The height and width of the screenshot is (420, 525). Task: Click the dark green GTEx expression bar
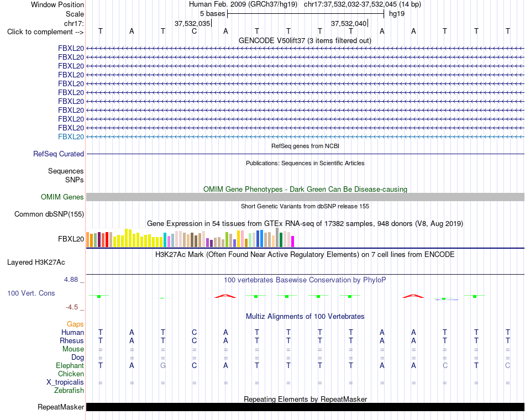coord(281,240)
